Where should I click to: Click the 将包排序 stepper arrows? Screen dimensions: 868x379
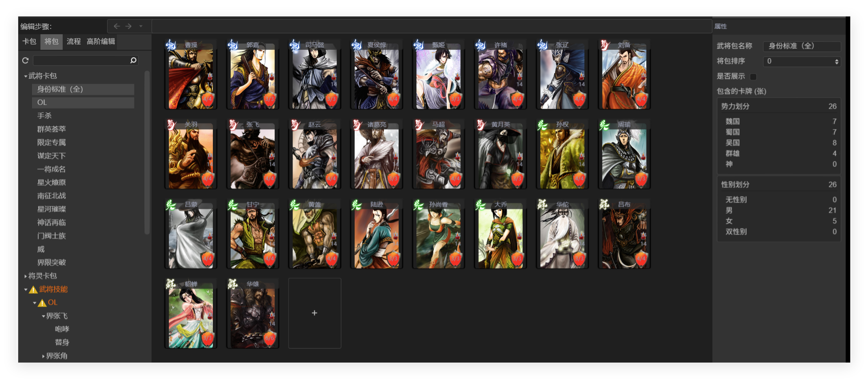[x=837, y=61]
